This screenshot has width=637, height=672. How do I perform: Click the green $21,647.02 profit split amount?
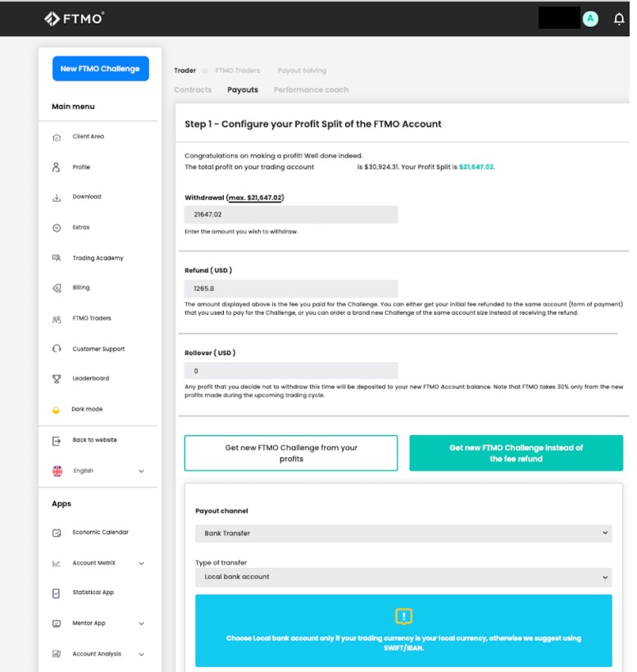coord(476,167)
